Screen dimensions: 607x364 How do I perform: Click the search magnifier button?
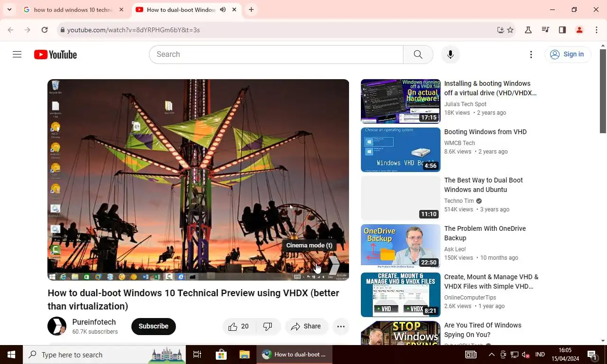tap(418, 55)
